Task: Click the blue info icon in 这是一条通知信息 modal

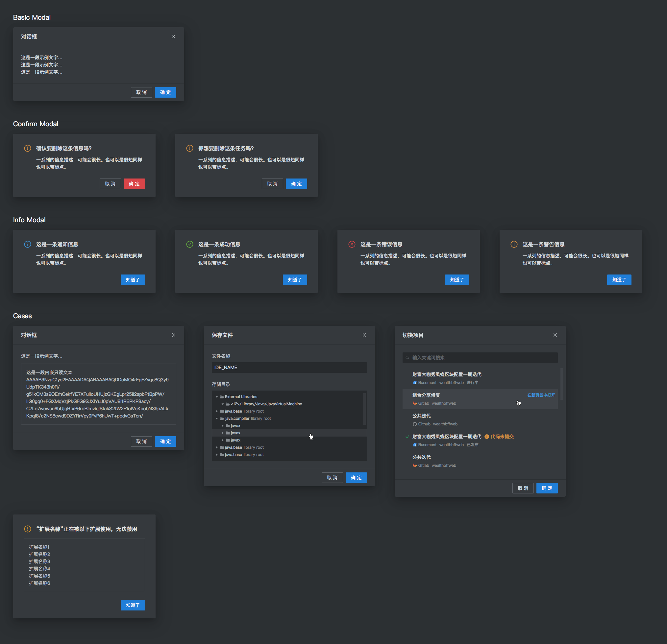Action: coord(28,244)
